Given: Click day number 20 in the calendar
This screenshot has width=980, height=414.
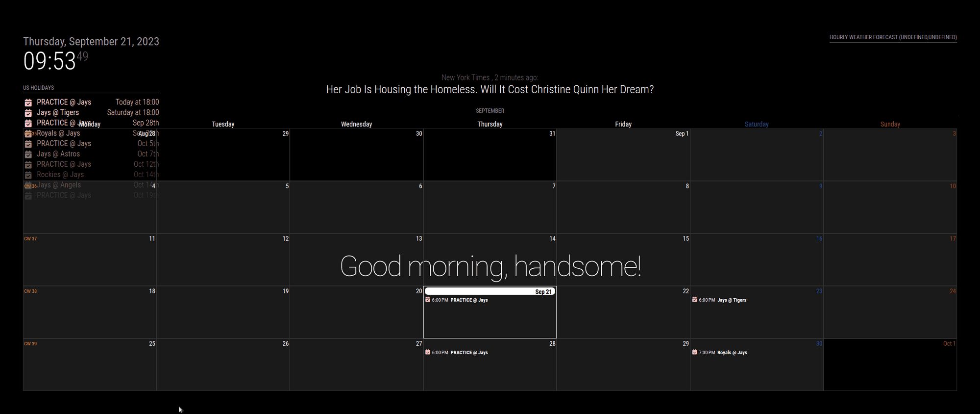Looking at the screenshot, I should (419, 291).
